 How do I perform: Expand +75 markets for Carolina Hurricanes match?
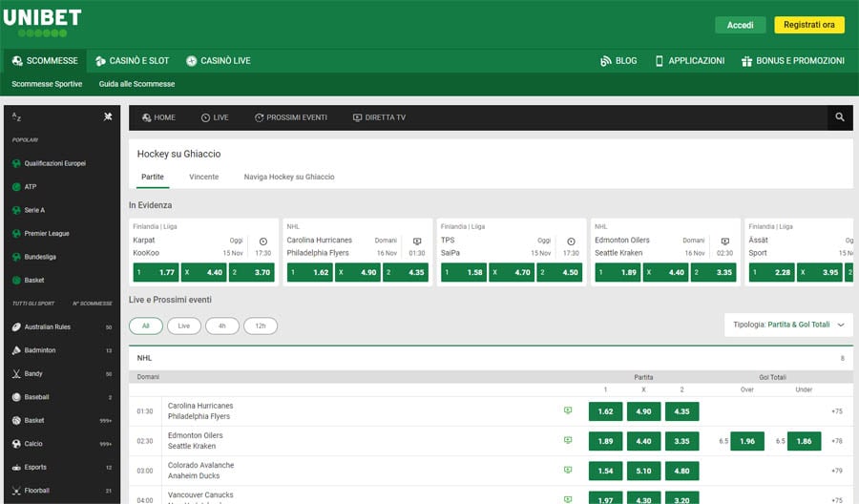[836, 411]
